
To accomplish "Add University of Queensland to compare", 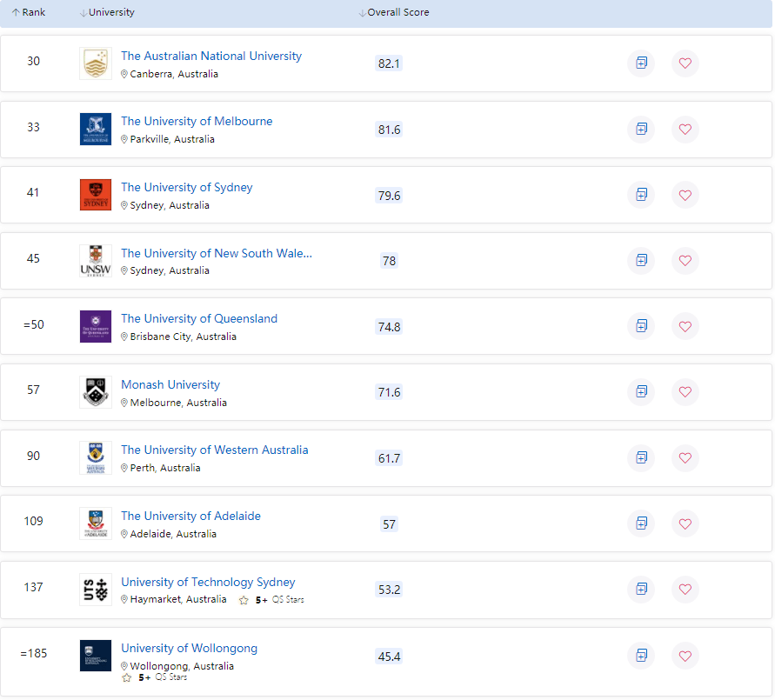I will point(641,326).
